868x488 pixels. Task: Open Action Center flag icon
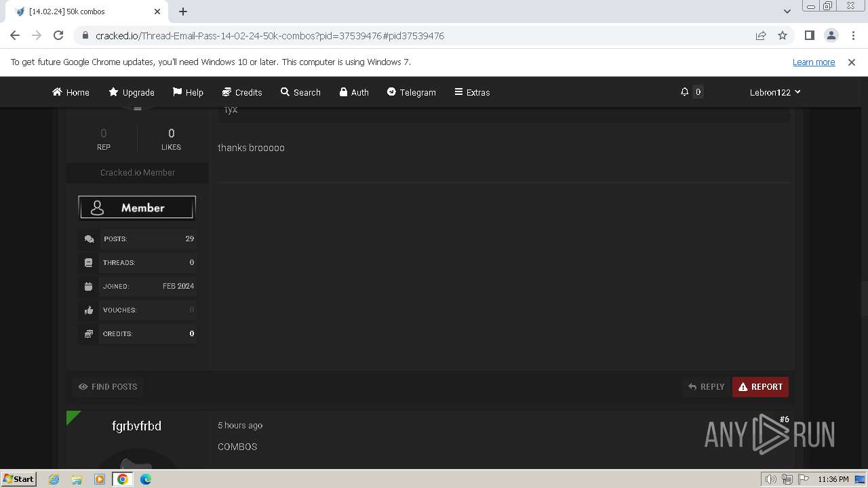803,479
